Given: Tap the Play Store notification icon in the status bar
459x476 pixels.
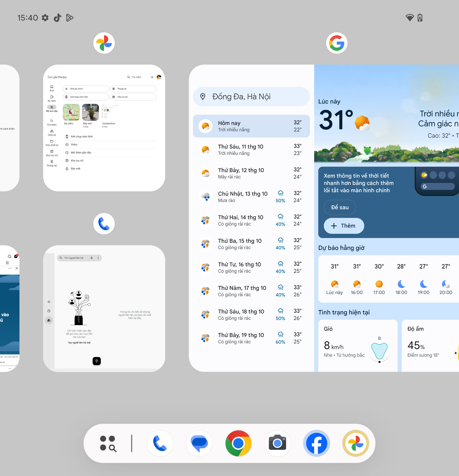Looking at the screenshot, I should click(70, 18).
